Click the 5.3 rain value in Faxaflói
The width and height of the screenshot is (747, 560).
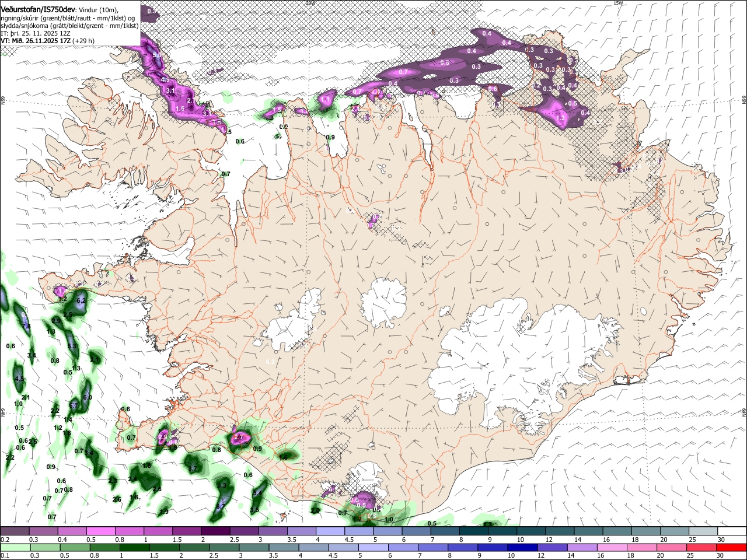[72, 346]
